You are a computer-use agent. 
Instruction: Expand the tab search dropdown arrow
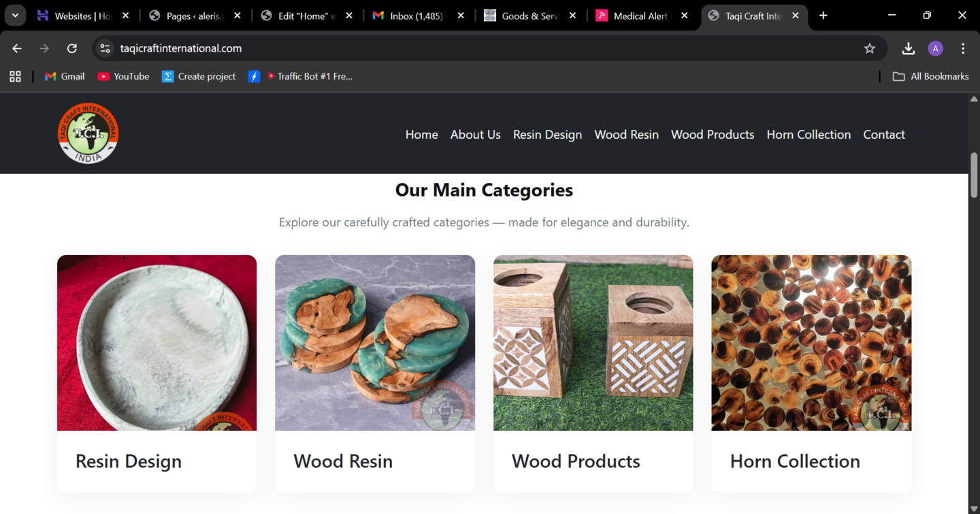tap(15, 16)
